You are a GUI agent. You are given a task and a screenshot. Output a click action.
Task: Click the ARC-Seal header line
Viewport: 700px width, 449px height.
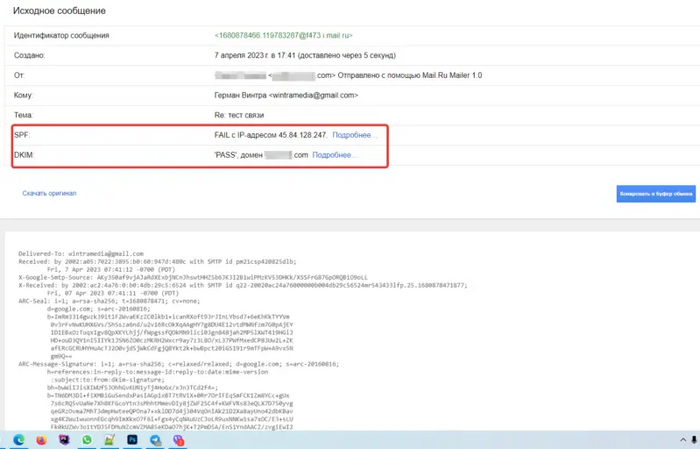point(109,301)
